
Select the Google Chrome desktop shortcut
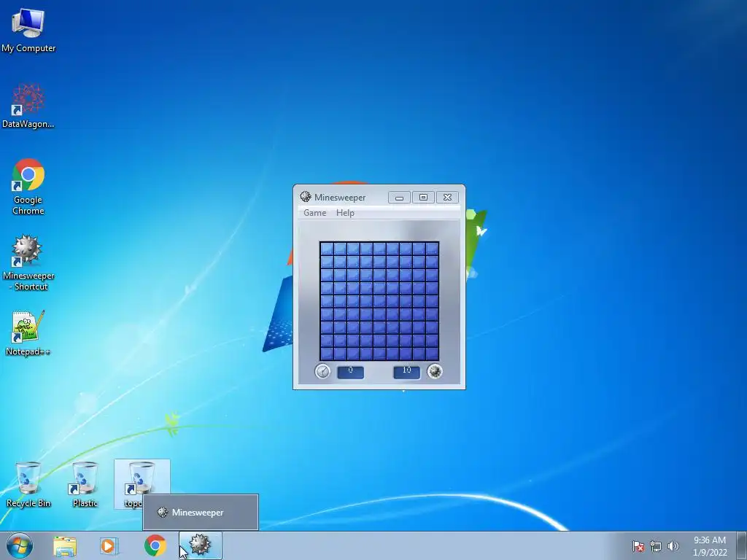tap(28, 187)
